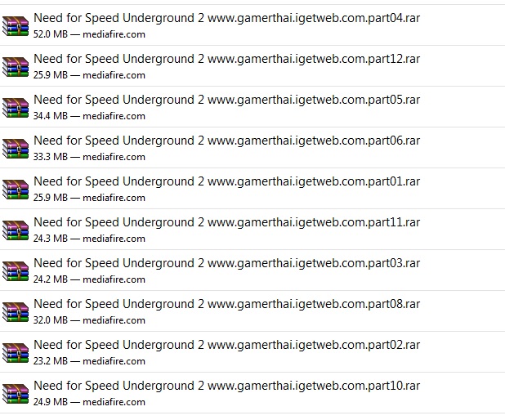This screenshot has height=420, width=505.
Task: Open the file name ending part08.rar
Action: tap(226, 304)
